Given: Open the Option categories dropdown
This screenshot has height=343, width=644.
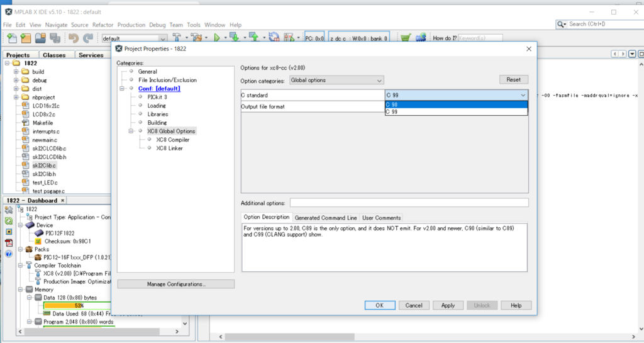Looking at the screenshot, I should pyautogui.click(x=336, y=81).
